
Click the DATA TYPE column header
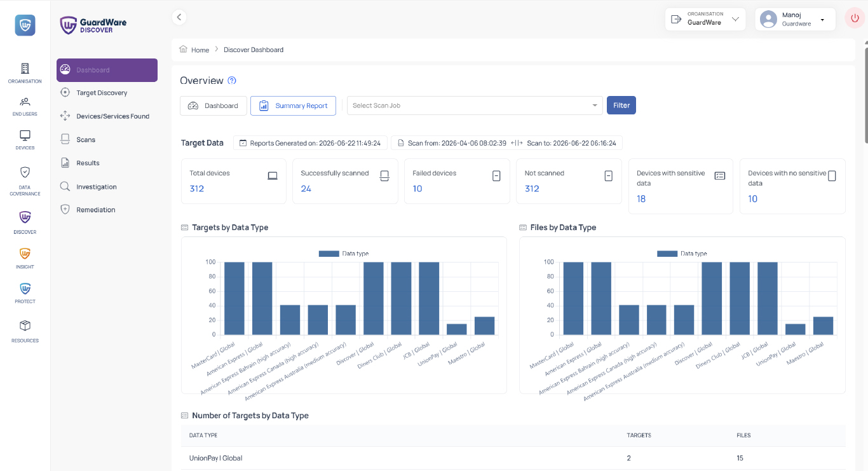pyautogui.click(x=203, y=435)
